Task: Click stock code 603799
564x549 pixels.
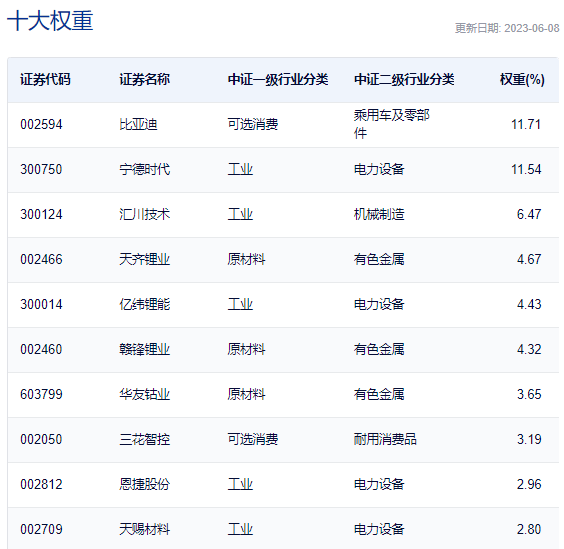Action: coord(41,394)
